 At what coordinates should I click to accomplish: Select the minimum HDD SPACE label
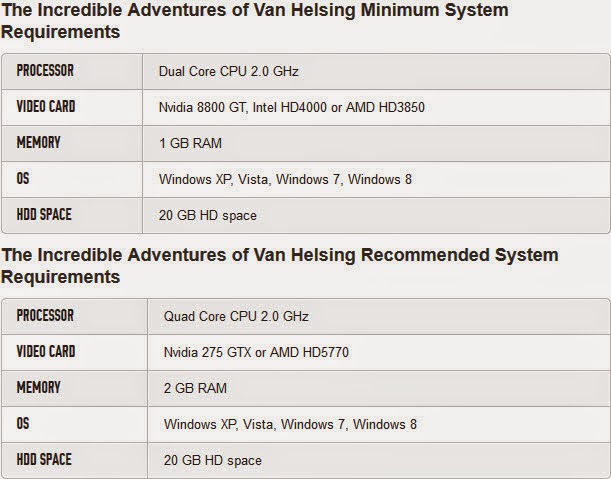point(44,214)
